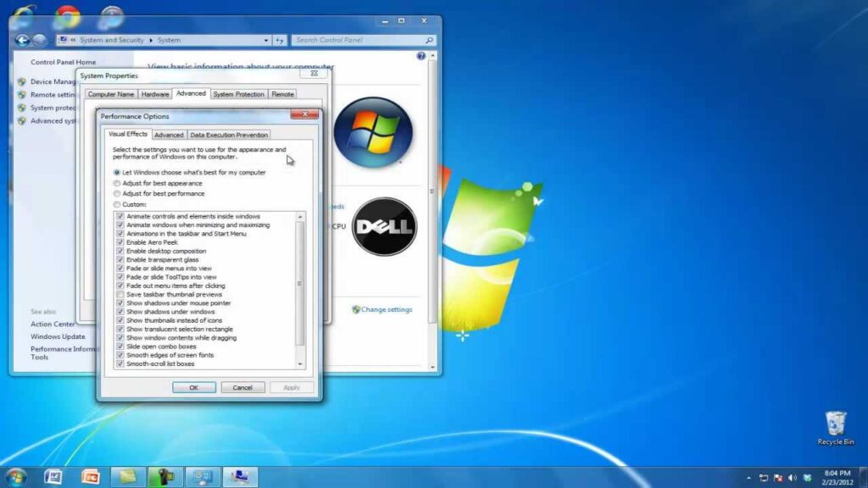
Task: Click the Control Panel icon in the address bar
Action: [x=63, y=40]
